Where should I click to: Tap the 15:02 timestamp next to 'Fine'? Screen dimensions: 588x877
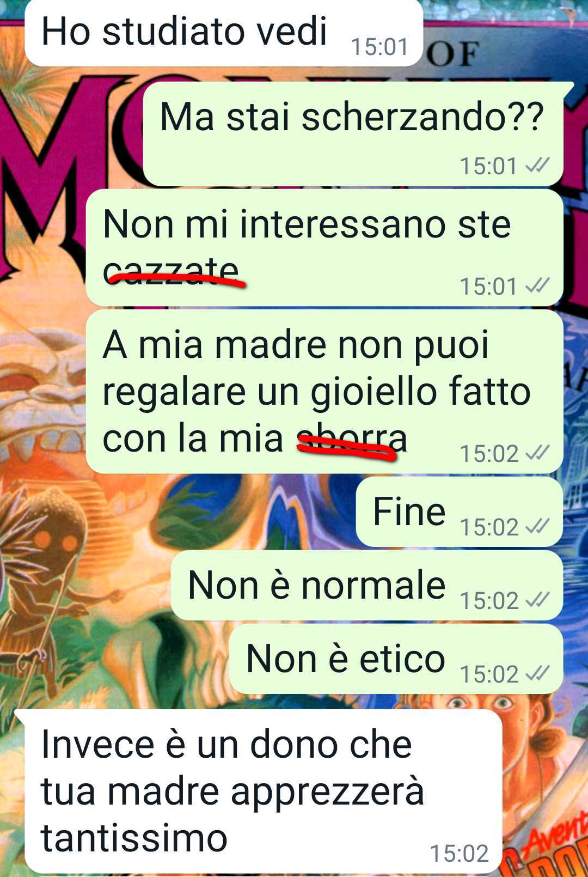pos(488,527)
